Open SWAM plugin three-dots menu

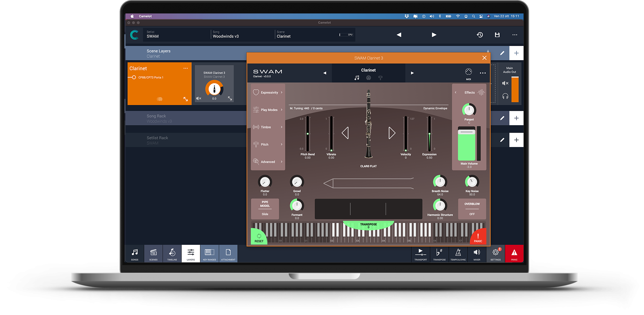pyautogui.click(x=483, y=73)
